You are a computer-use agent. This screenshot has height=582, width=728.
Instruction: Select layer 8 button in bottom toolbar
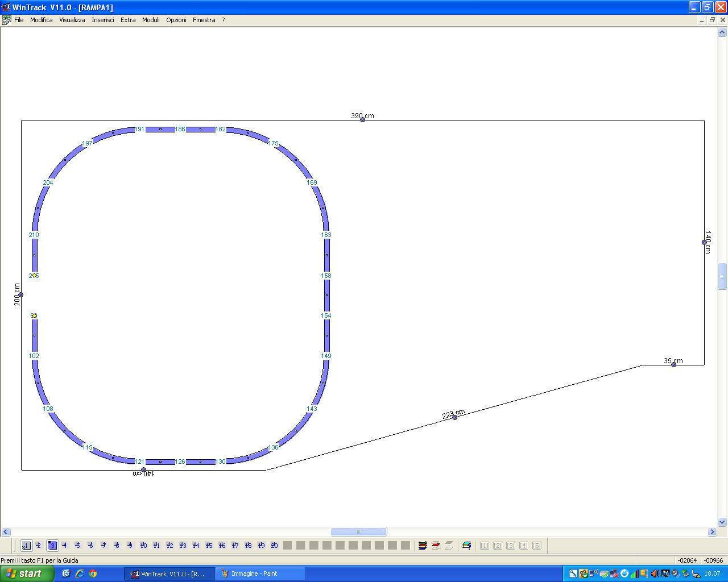point(117,546)
